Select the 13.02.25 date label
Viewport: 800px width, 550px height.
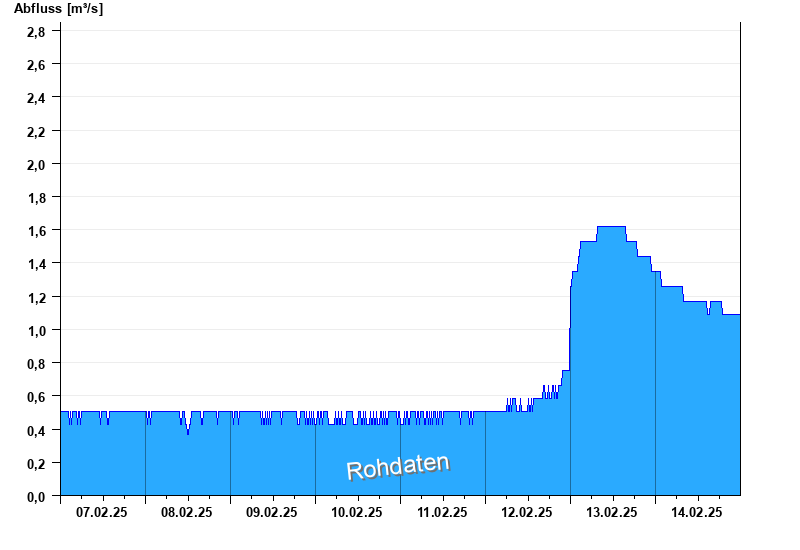(612, 512)
